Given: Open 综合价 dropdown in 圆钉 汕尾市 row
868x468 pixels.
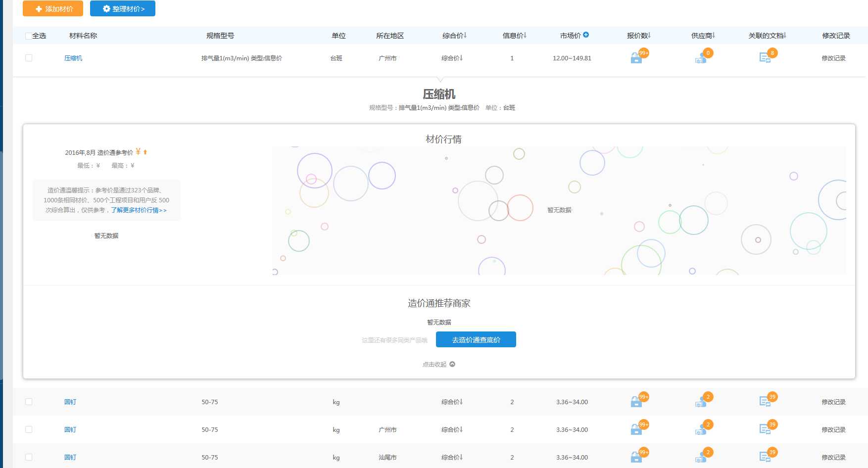Looking at the screenshot, I should point(452,457).
